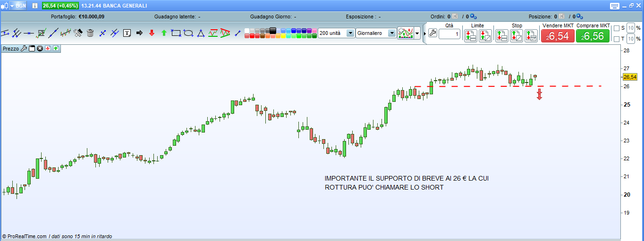Open the Prezzo panel wrench settings
The height and width of the screenshot is (241, 644).
24,48
